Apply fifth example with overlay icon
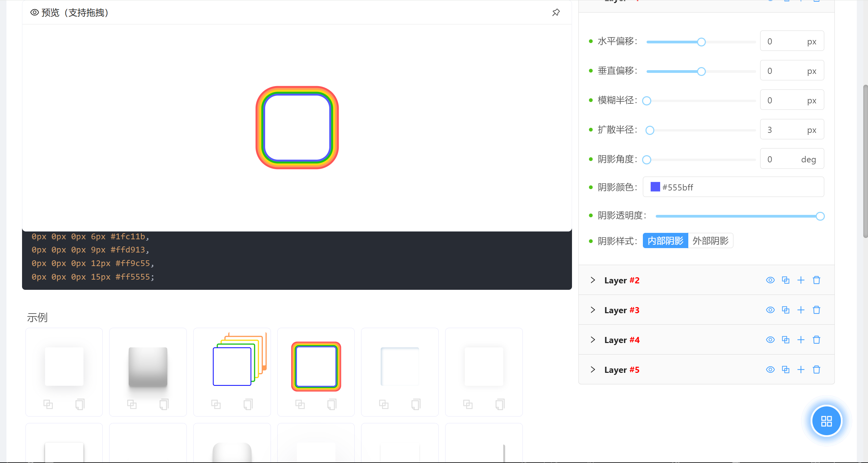Image resolution: width=868 pixels, height=463 pixels. (x=384, y=404)
